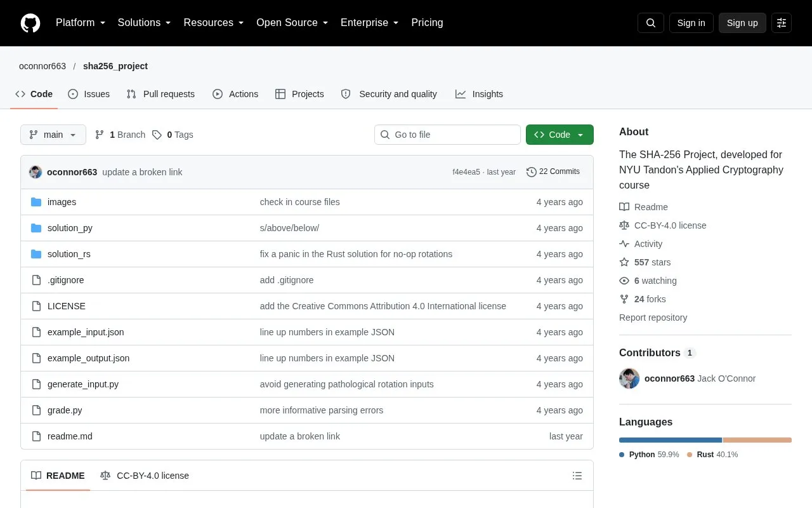Click the Sign in button
Screen dimensions: 812x508
click(691, 23)
